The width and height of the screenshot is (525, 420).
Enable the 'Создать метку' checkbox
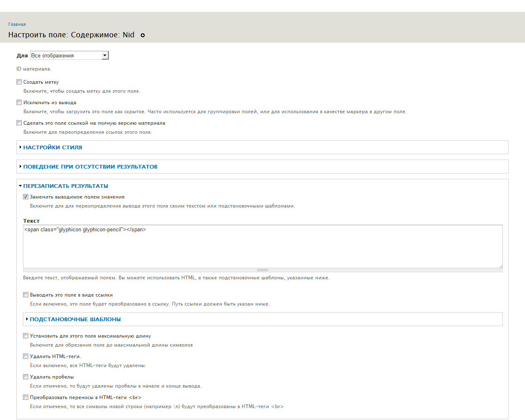(x=19, y=82)
